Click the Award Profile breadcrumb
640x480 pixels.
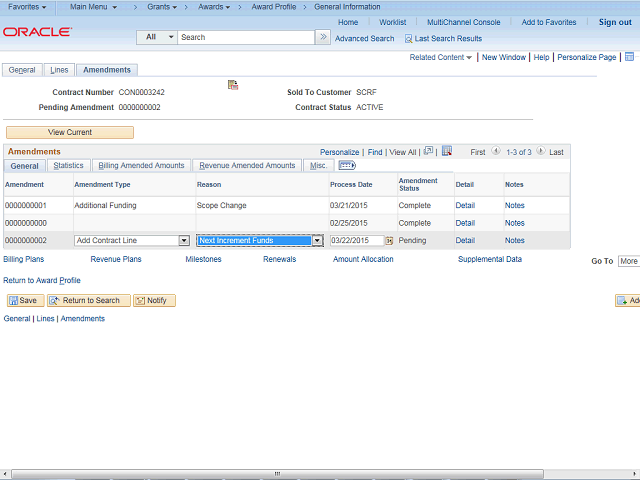click(x=274, y=7)
